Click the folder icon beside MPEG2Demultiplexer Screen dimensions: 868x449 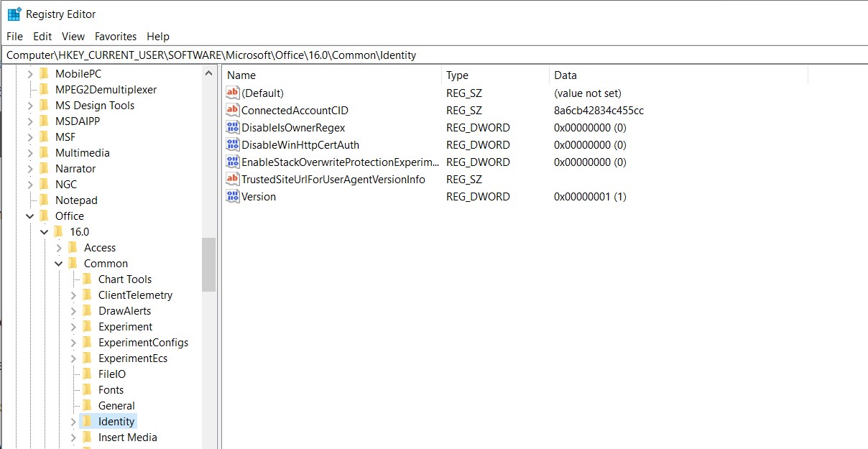(44, 89)
